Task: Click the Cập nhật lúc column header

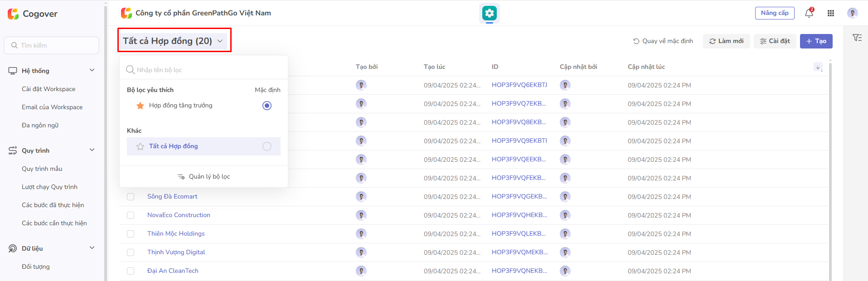Action: pos(646,67)
